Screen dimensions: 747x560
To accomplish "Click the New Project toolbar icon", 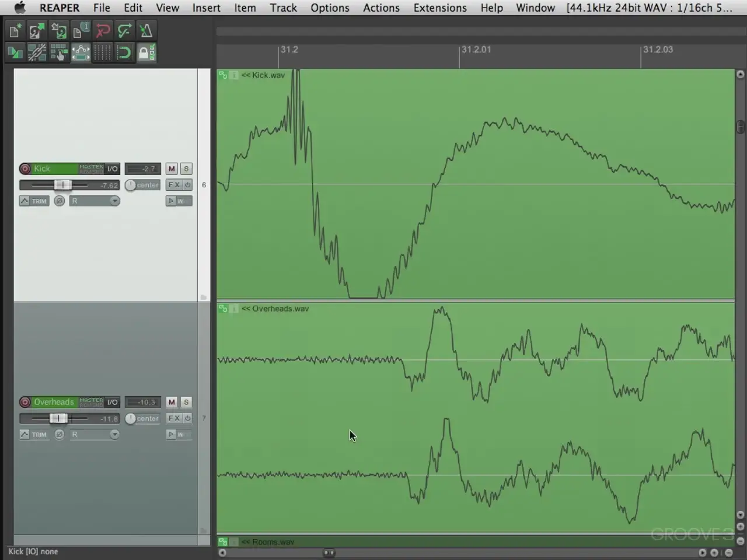I will click(15, 31).
